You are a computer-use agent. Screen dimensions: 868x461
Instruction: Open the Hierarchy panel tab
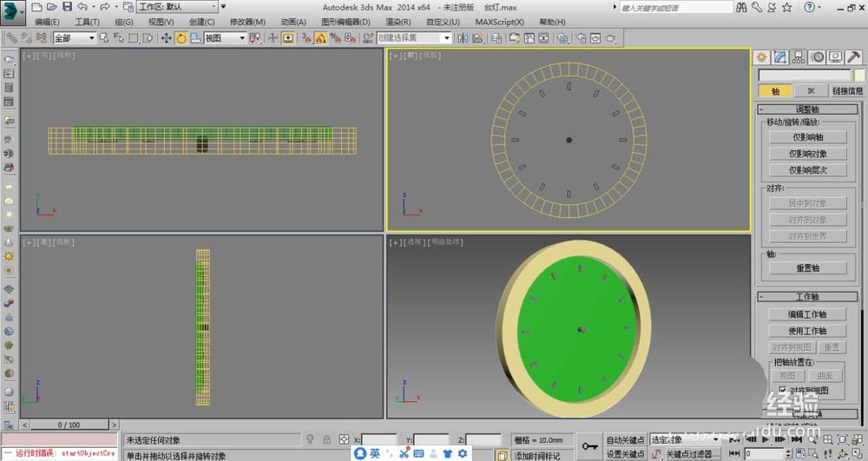tap(799, 57)
